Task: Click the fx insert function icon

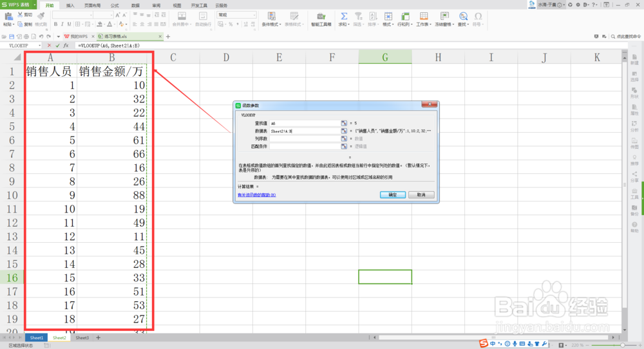Action: (66, 46)
